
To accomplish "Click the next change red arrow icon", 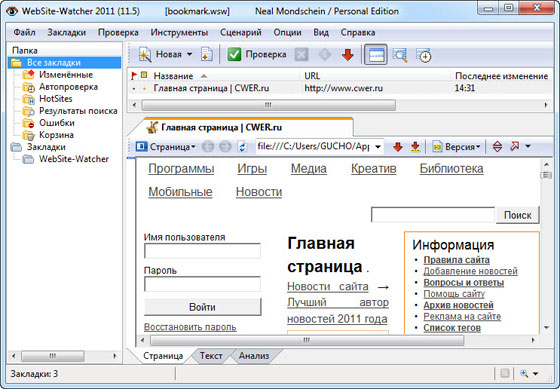I will coord(398,147).
